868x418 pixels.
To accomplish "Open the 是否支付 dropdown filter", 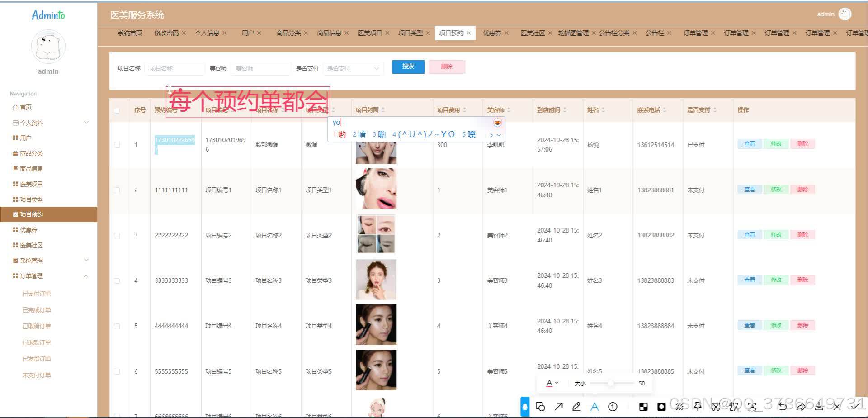I will tap(353, 68).
